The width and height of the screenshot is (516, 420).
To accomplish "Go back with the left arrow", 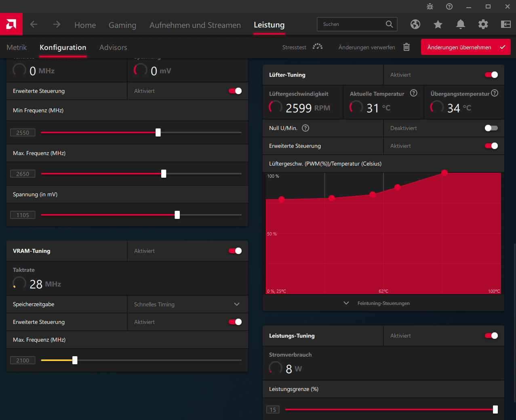I will [34, 25].
